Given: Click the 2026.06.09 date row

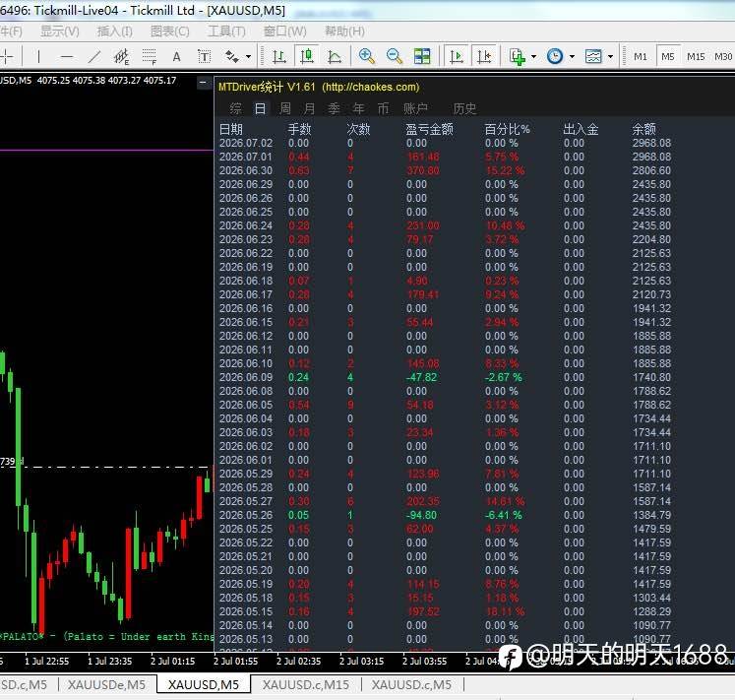Looking at the screenshot, I should point(246,377).
